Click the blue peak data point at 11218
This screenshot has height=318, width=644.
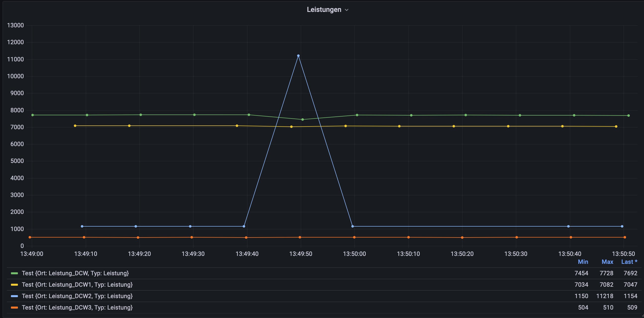298,56
